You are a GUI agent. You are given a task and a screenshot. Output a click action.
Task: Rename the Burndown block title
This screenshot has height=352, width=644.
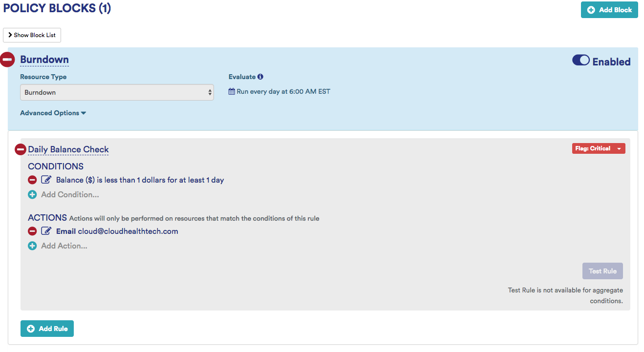point(44,60)
